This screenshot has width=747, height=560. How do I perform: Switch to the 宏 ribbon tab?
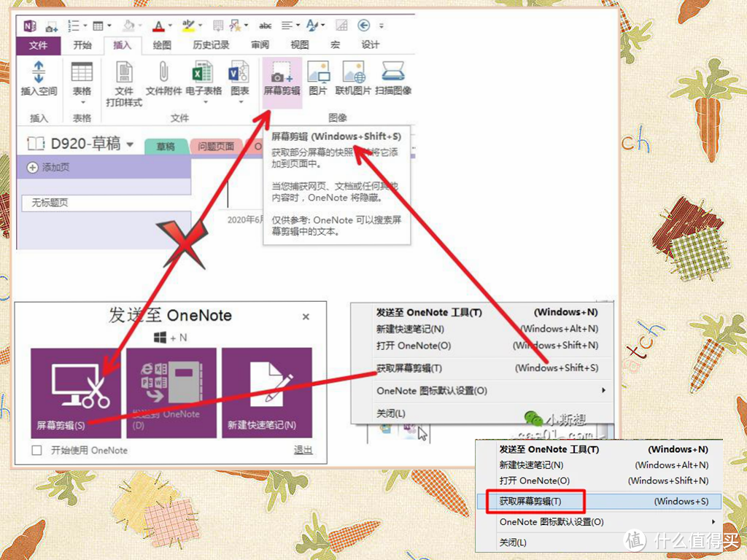(335, 45)
